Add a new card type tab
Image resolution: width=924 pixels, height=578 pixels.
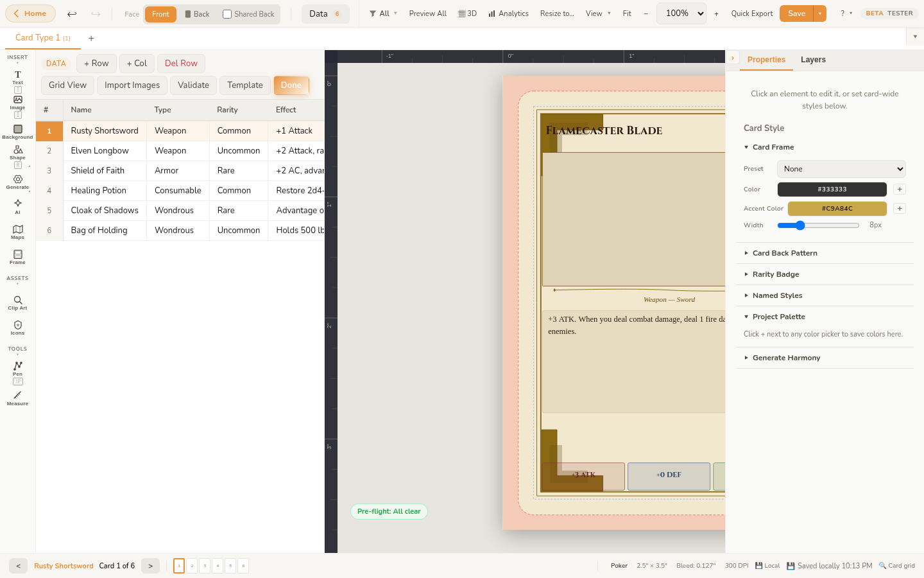pos(91,39)
